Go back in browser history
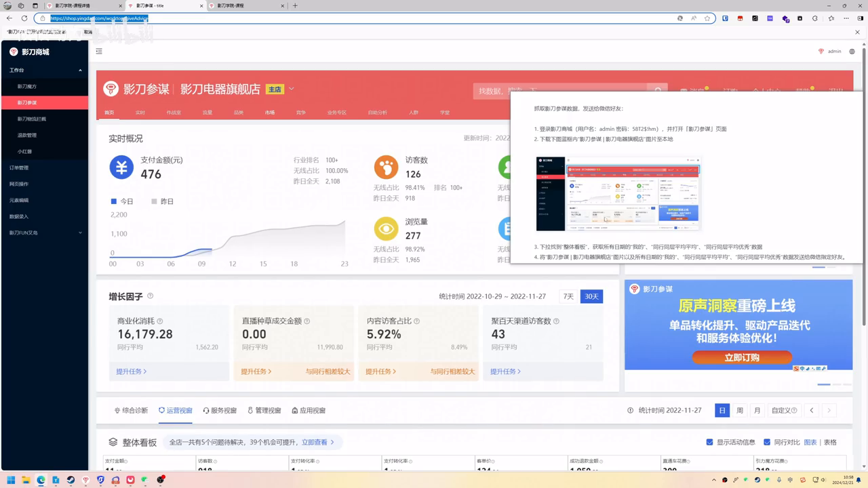Viewport: 868px width, 488px height. point(9,18)
